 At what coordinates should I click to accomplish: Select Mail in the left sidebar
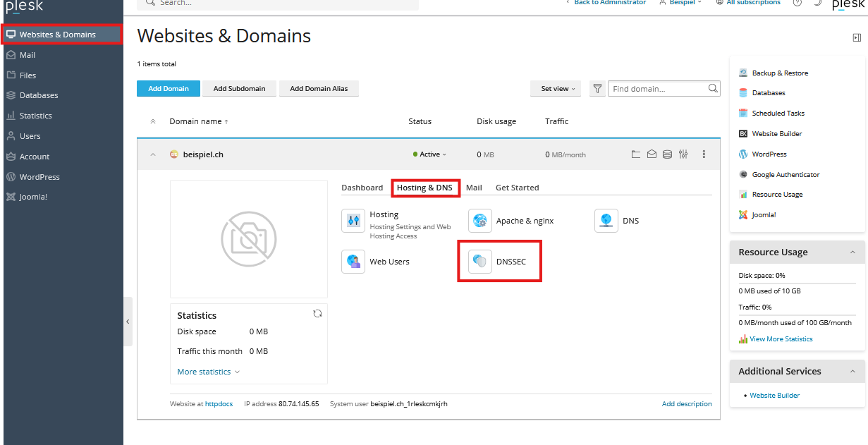[27, 55]
